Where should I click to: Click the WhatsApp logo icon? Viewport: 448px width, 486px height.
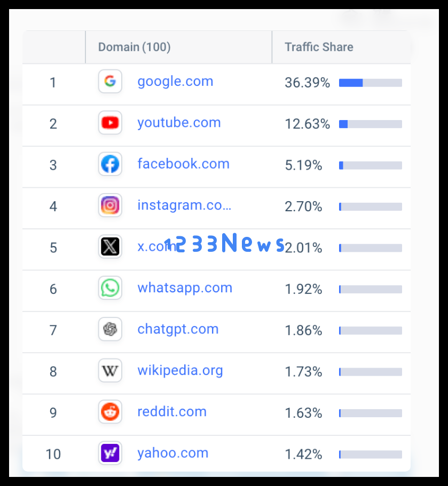110,288
